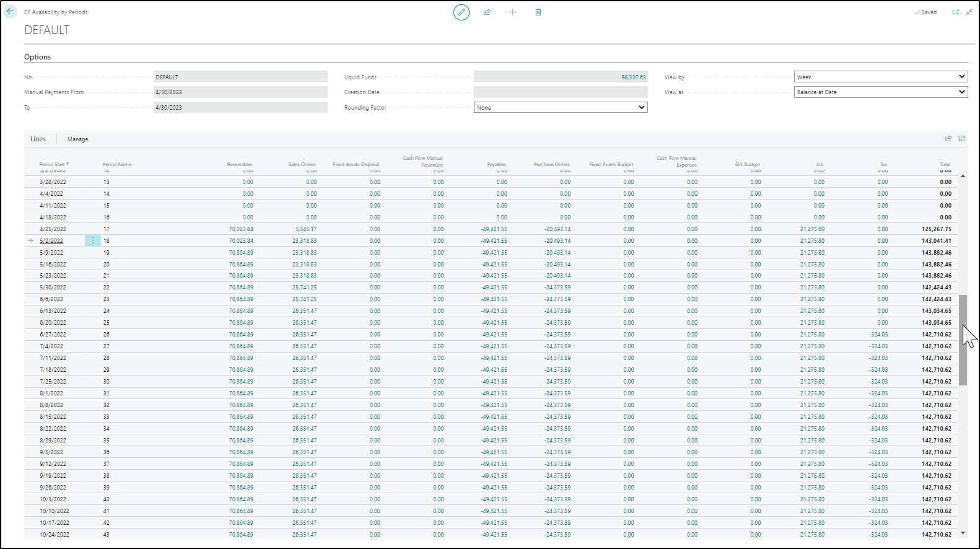
Task: Click the Options section heading
Action: click(38, 57)
